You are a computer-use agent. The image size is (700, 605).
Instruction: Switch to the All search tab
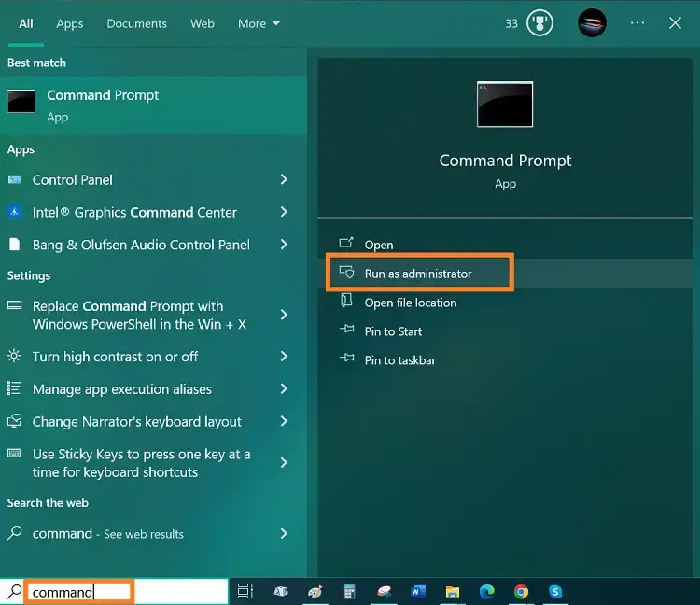(x=26, y=23)
